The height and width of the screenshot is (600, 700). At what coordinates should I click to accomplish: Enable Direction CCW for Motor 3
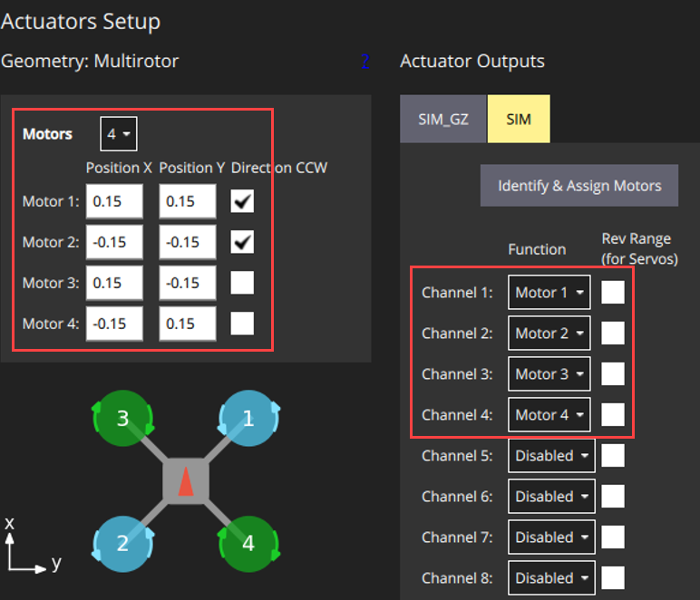(x=242, y=283)
